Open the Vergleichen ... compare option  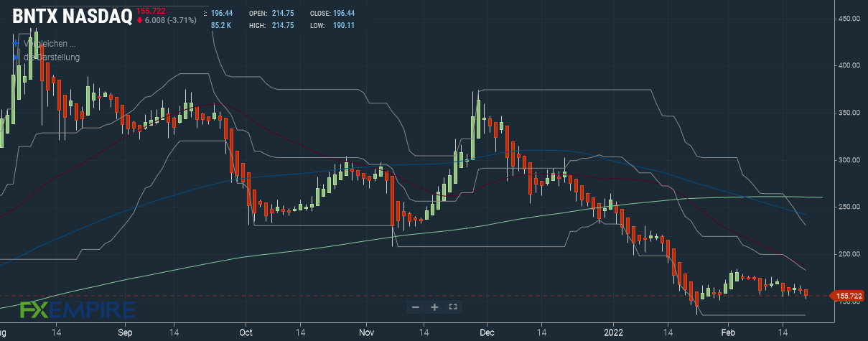click(50, 43)
